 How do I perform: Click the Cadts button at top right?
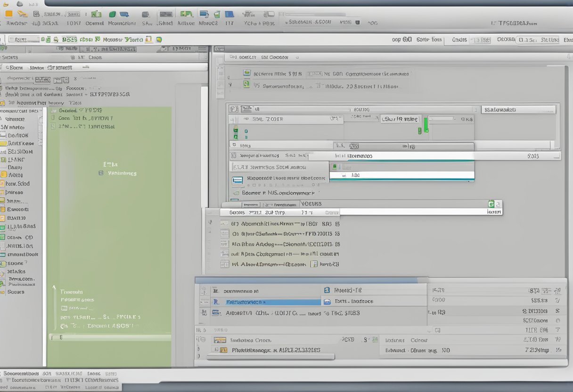click(459, 40)
